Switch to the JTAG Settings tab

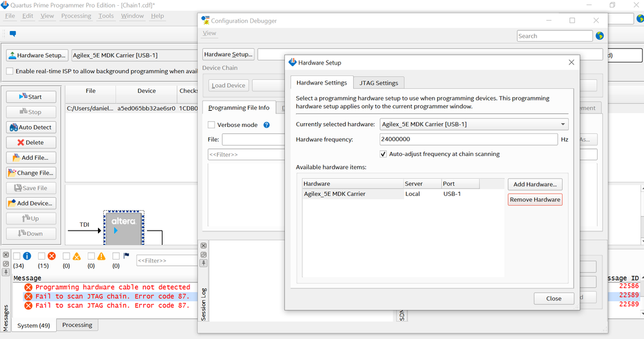[x=378, y=82]
